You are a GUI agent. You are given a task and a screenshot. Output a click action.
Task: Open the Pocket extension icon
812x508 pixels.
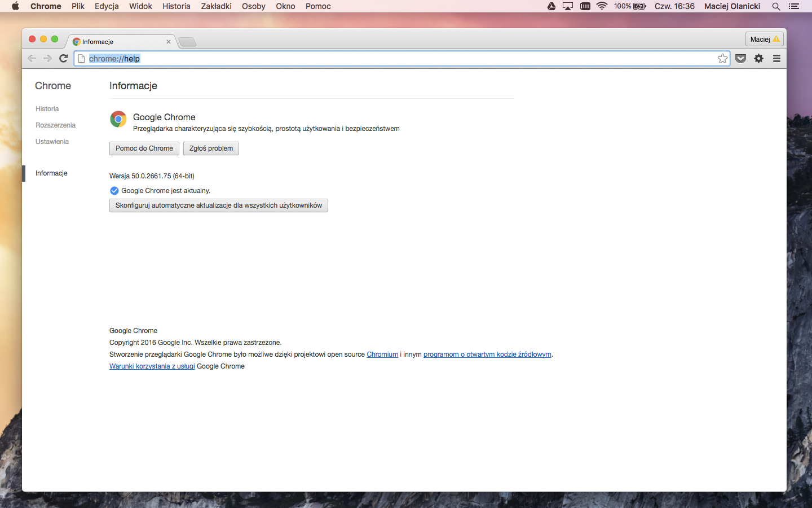741,58
